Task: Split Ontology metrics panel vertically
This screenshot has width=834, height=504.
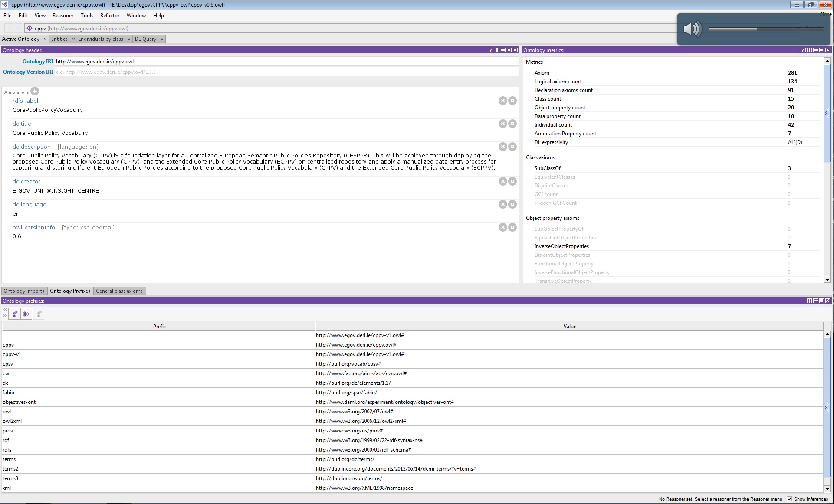Action: (x=809, y=50)
